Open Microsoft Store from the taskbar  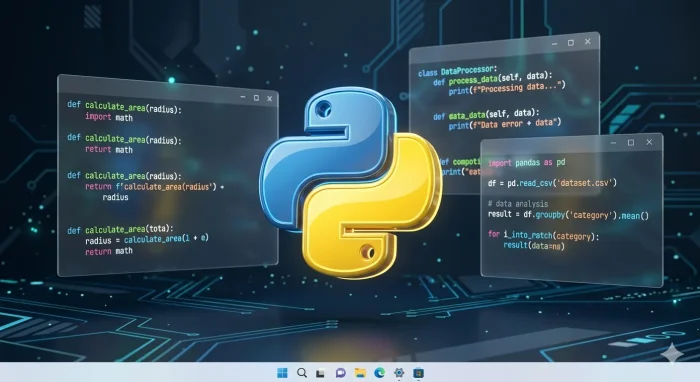418,373
